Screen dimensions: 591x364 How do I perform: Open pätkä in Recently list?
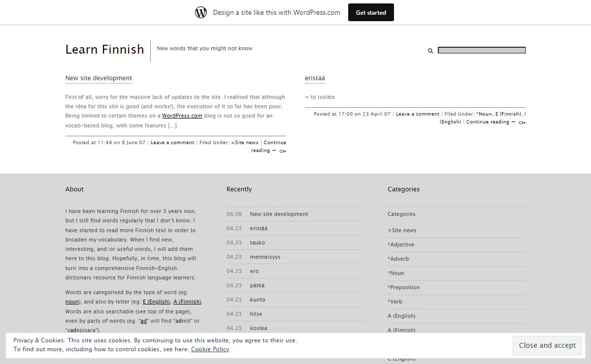pyautogui.click(x=257, y=285)
